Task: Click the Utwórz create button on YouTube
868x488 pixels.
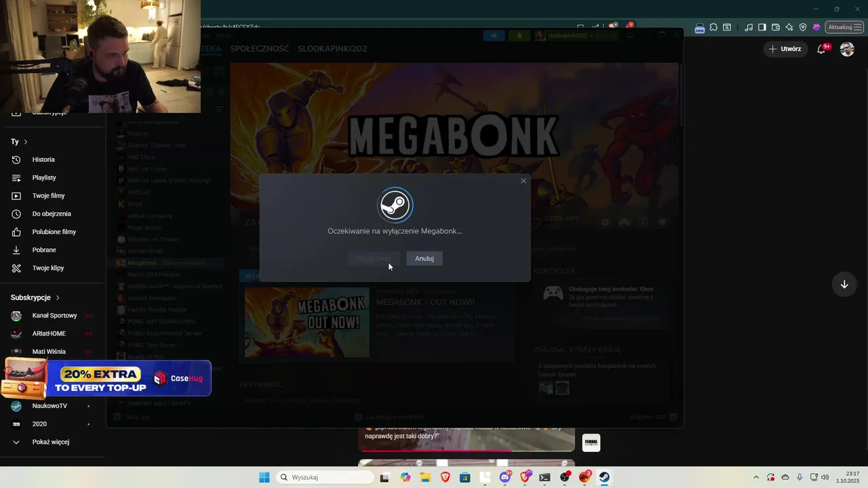Action: (785, 49)
